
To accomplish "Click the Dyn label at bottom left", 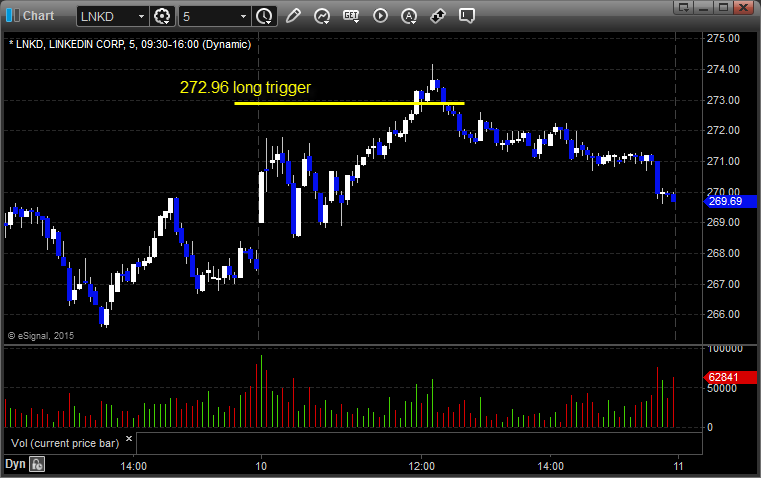I will click(x=15, y=464).
